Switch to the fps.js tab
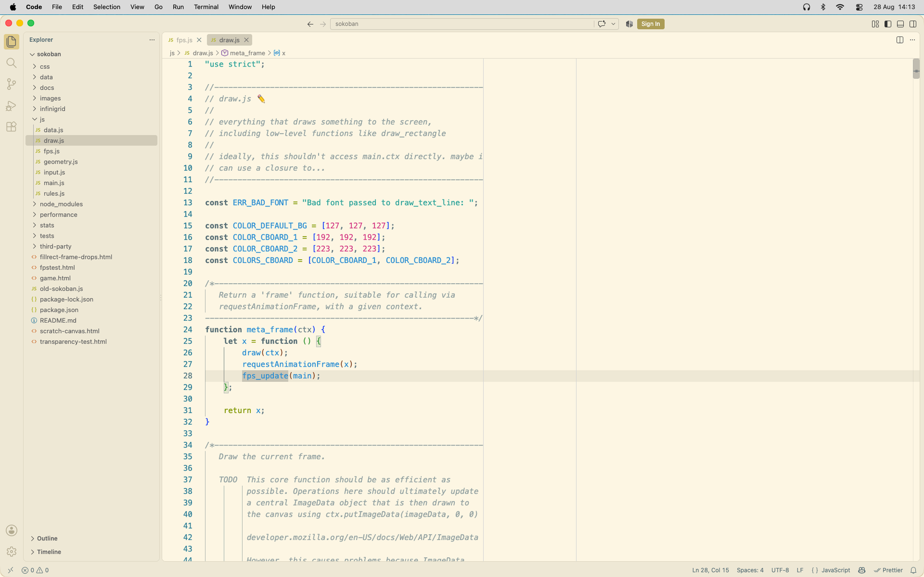The height and width of the screenshot is (577, 924). point(184,40)
